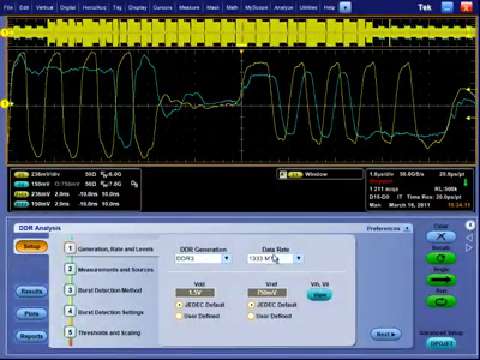Click the date readout March 16, 2011

409,205
